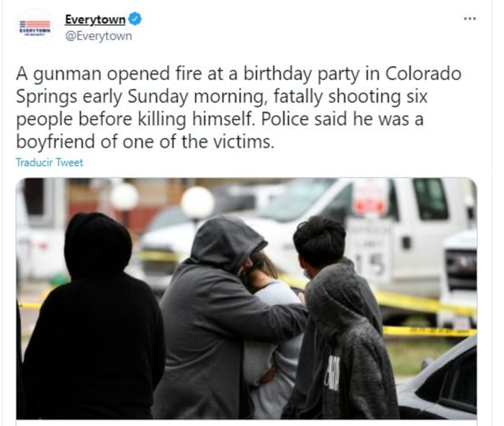
Task: Open the @Everytown handle link
Action: pos(99,36)
